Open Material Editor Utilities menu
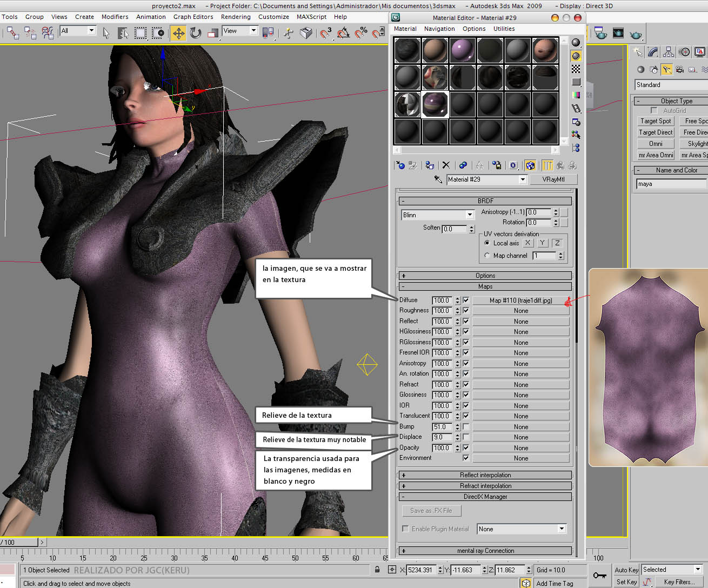 (504, 29)
